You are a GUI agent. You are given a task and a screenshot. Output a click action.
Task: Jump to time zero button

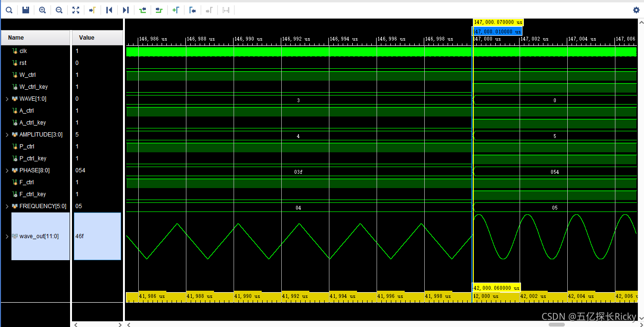click(x=109, y=10)
